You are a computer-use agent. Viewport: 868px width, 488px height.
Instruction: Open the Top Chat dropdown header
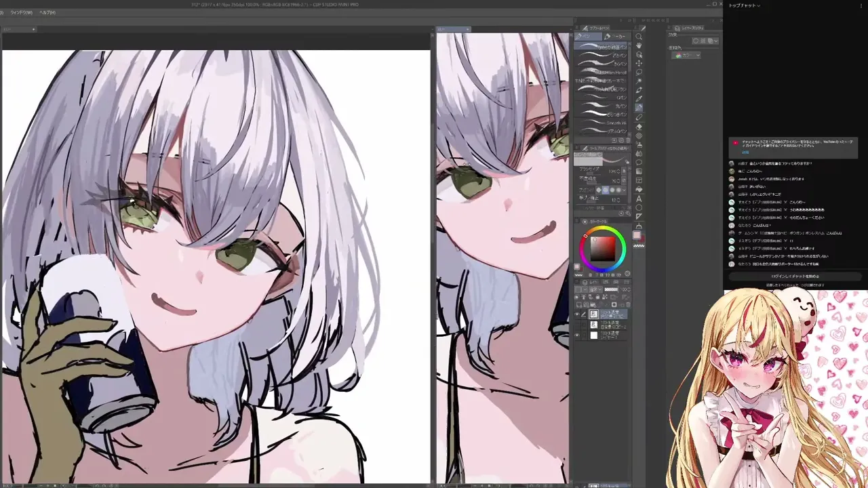(743, 5)
